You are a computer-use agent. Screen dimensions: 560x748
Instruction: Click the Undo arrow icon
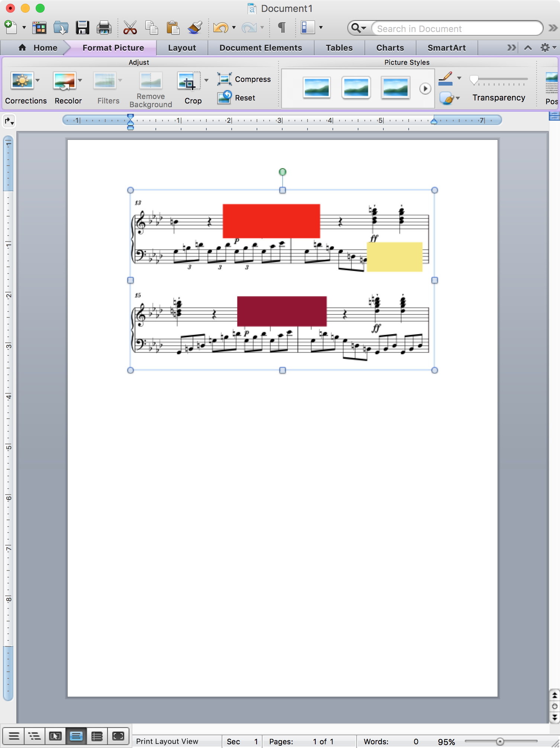pos(221,28)
